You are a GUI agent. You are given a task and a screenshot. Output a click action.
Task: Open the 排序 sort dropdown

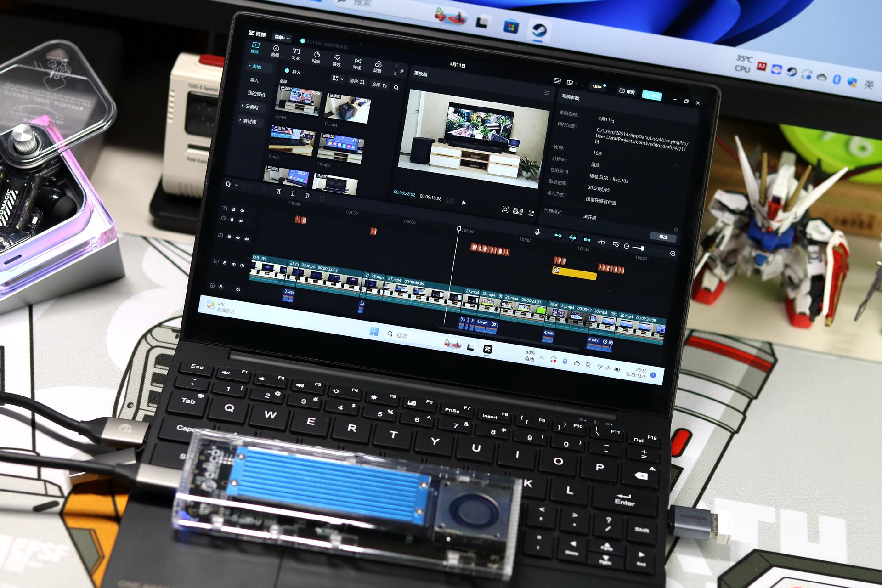[x=357, y=81]
